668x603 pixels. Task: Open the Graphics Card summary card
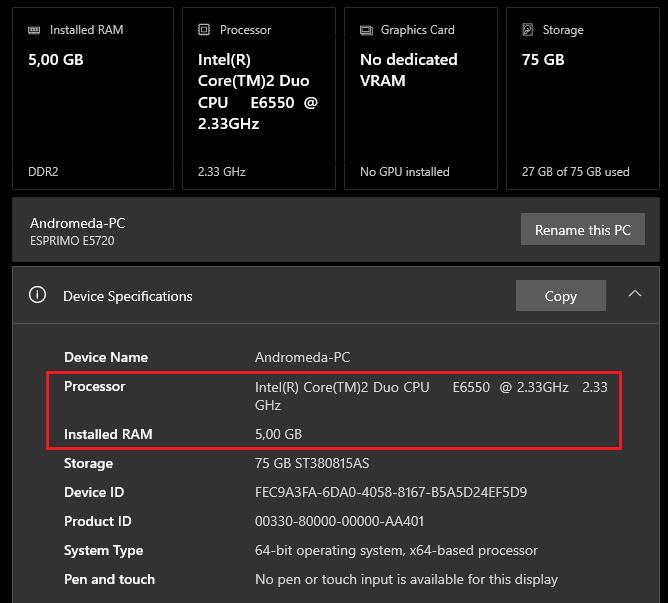point(420,100)
